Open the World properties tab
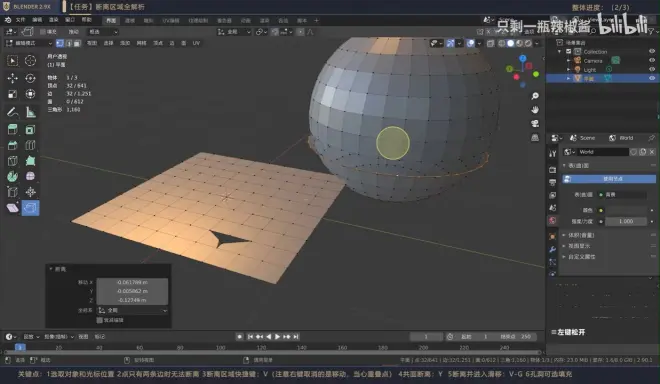 click(552, 221)
